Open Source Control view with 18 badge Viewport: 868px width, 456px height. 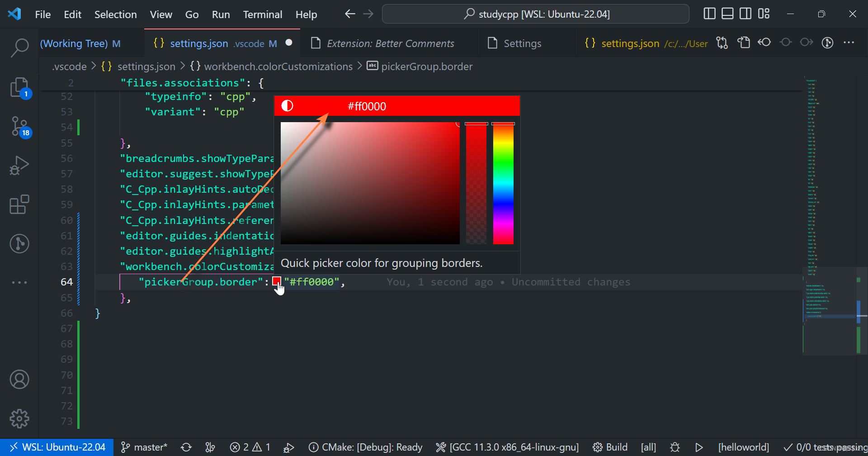19,127
